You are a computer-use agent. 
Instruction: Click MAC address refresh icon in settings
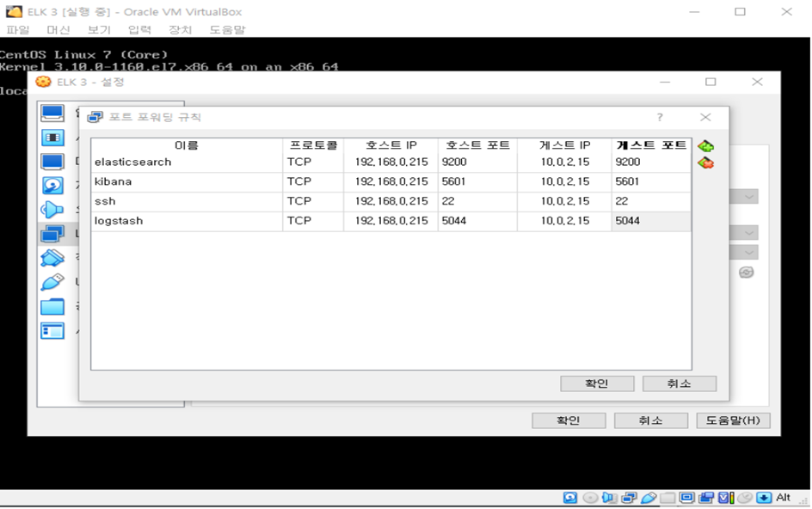(746, 273)
